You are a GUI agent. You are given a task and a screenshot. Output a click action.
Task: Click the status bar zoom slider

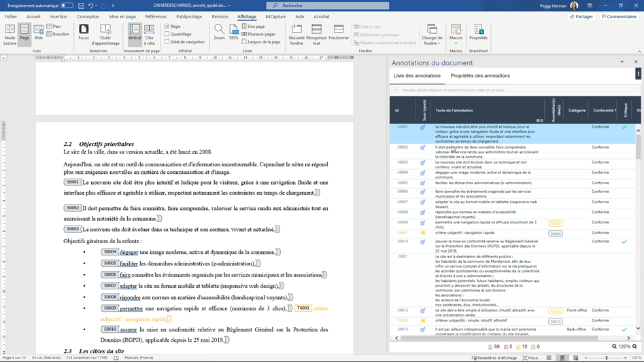[606, 358]
